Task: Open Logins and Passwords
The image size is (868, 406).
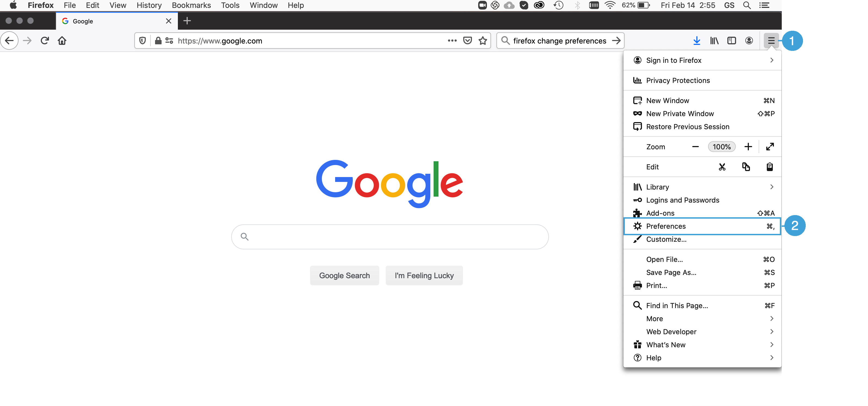Action: point(703,200)
